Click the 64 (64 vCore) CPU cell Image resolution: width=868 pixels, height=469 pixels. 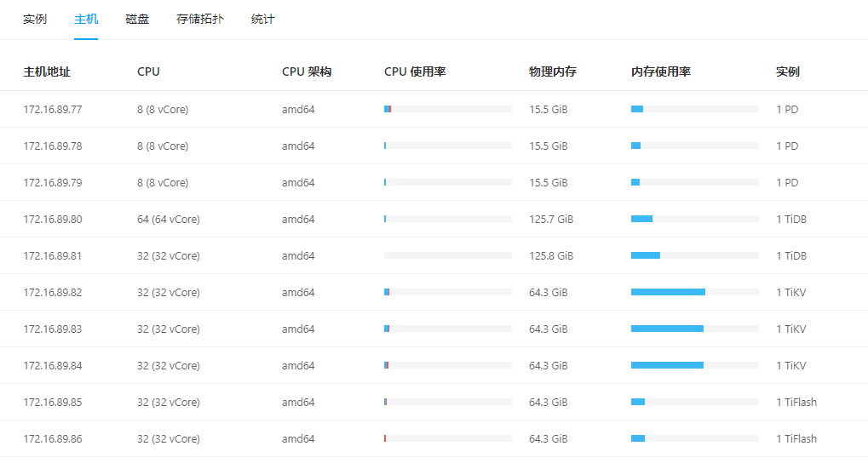[169, 219]
